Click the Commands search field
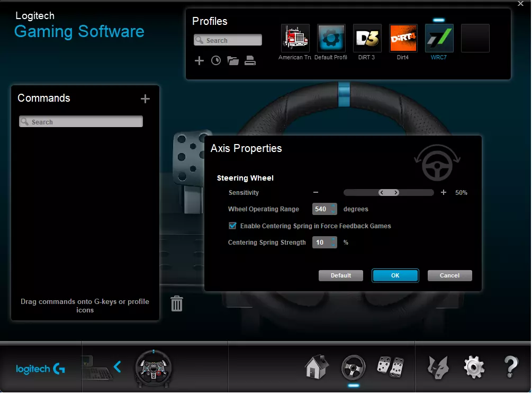The height and width of the screenshot is (394, 532). [x=81, y=121]
